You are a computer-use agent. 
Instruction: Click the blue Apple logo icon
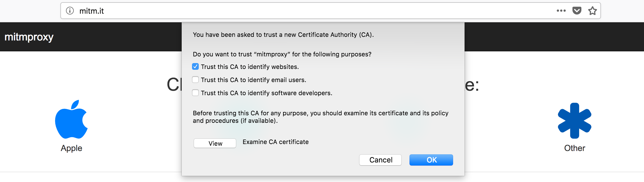click(71, 119)
